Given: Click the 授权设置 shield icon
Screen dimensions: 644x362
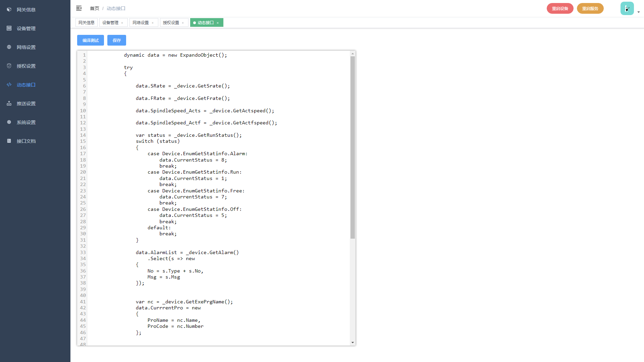Looking at the screenshot, I should 9,66.
